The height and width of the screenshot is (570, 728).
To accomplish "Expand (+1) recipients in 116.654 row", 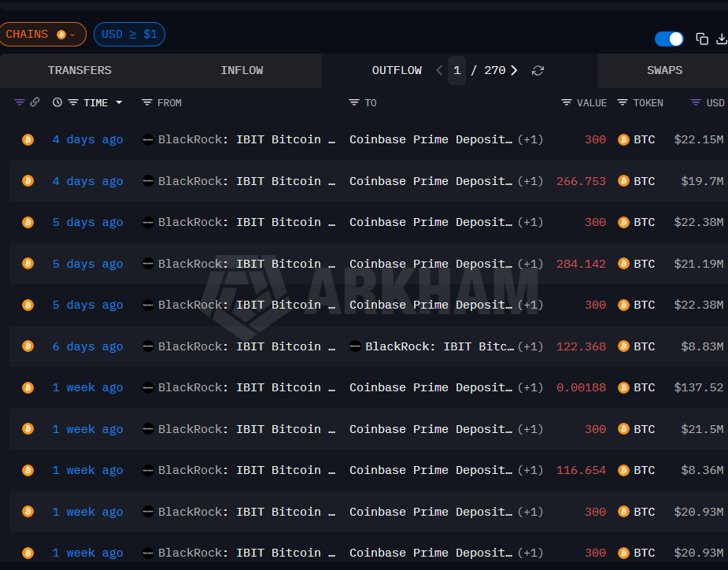I will pyautogui.click(x=530, y=470).
